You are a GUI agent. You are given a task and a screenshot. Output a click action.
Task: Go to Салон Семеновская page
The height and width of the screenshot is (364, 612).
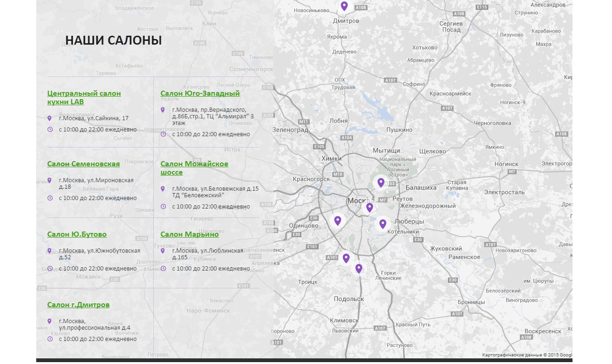(84, 163)
